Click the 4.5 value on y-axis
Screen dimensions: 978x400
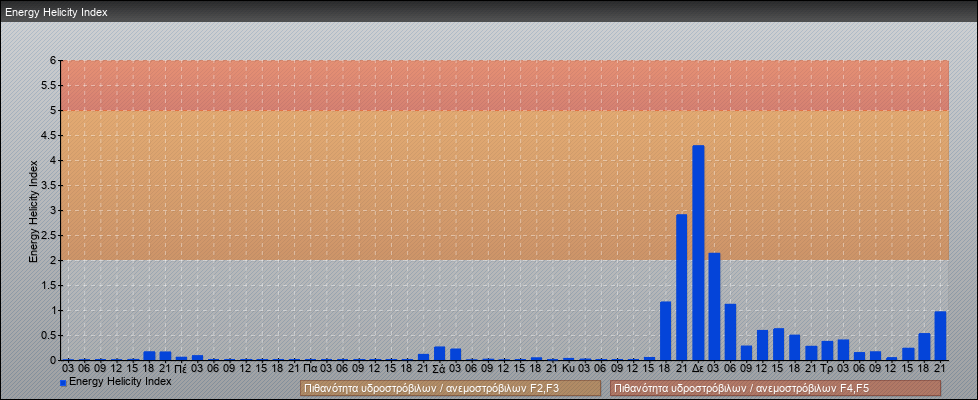point(49,135)
